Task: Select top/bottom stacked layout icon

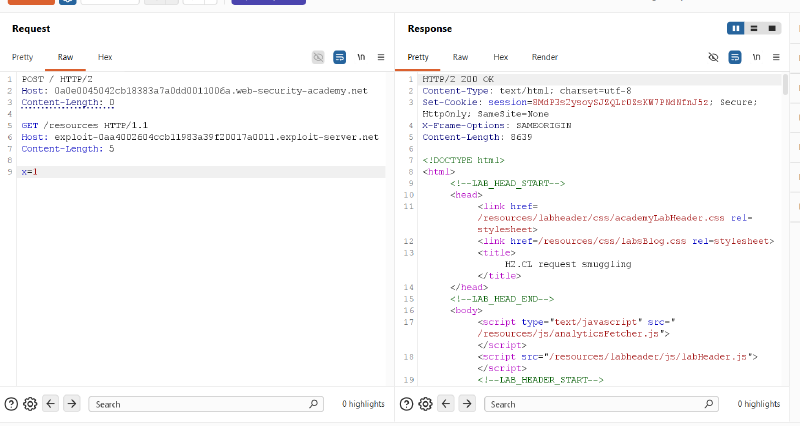Action: tap(754, 29)
